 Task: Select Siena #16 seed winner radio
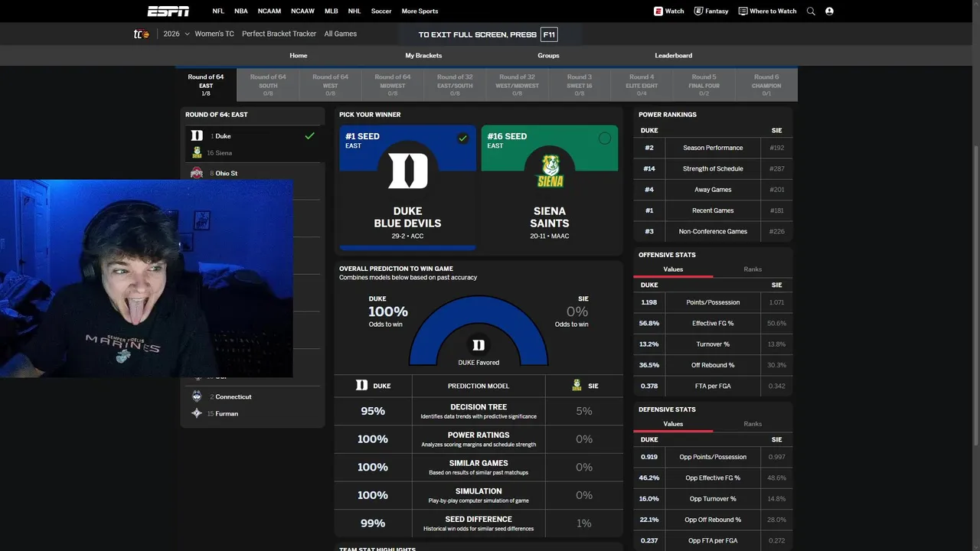pos(605,139)
